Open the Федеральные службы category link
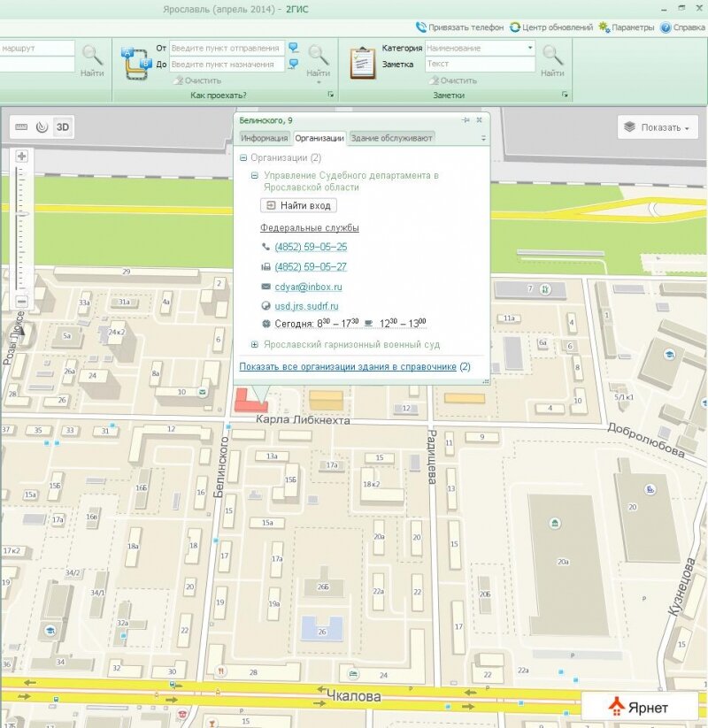Screen dimensions: 708x728 (x=310, y=228)
